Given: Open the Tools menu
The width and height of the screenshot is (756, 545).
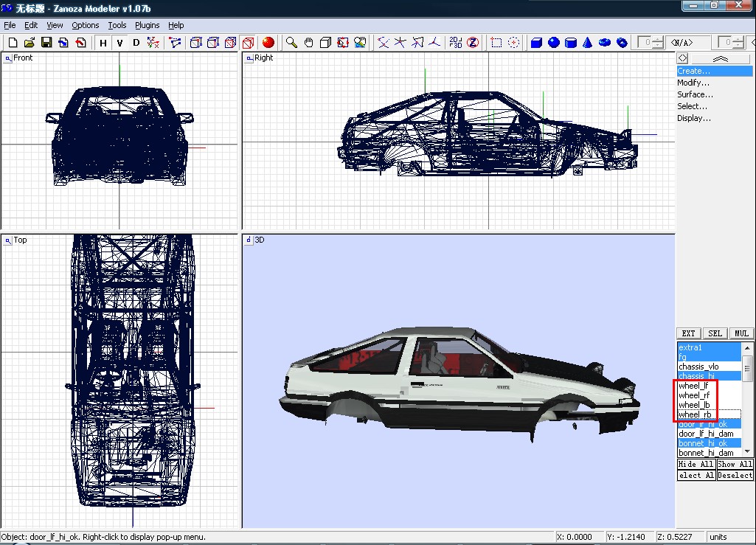Looking at the screenshot, I should [117, 25].
